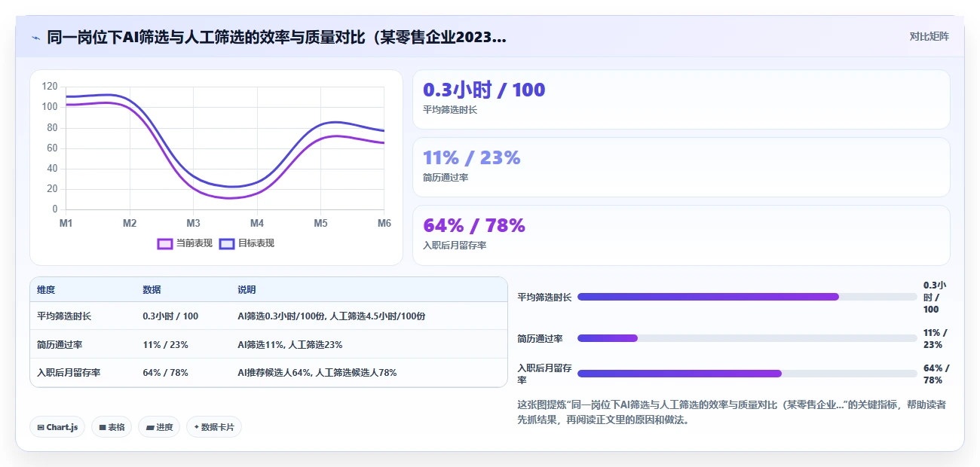
Task: Click the 数据 column header
Action: (x=152, y=290)
